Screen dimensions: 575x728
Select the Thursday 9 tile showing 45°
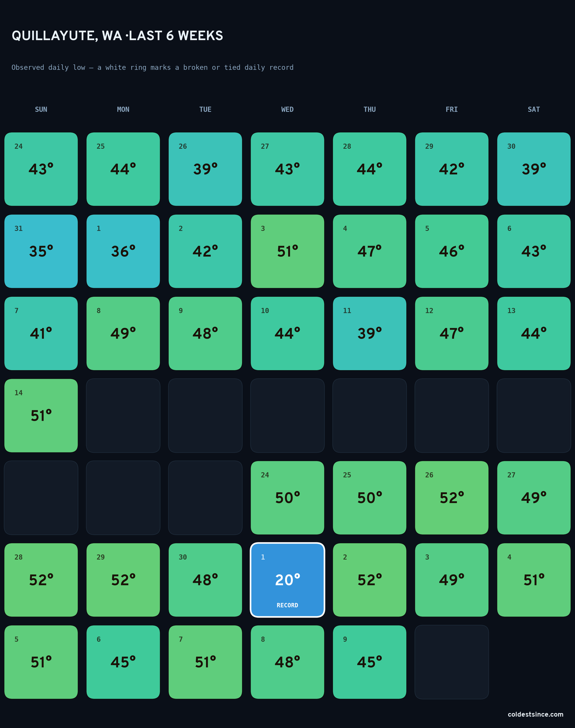click(370, 662)
